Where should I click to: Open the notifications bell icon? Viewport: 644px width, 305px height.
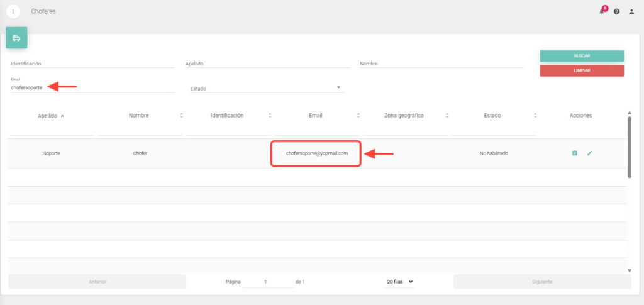[x=602, y=11]
